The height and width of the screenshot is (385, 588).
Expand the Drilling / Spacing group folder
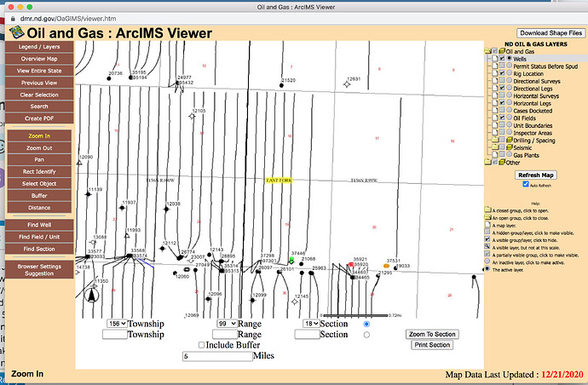pyautogui.click(x=495, y=140)
